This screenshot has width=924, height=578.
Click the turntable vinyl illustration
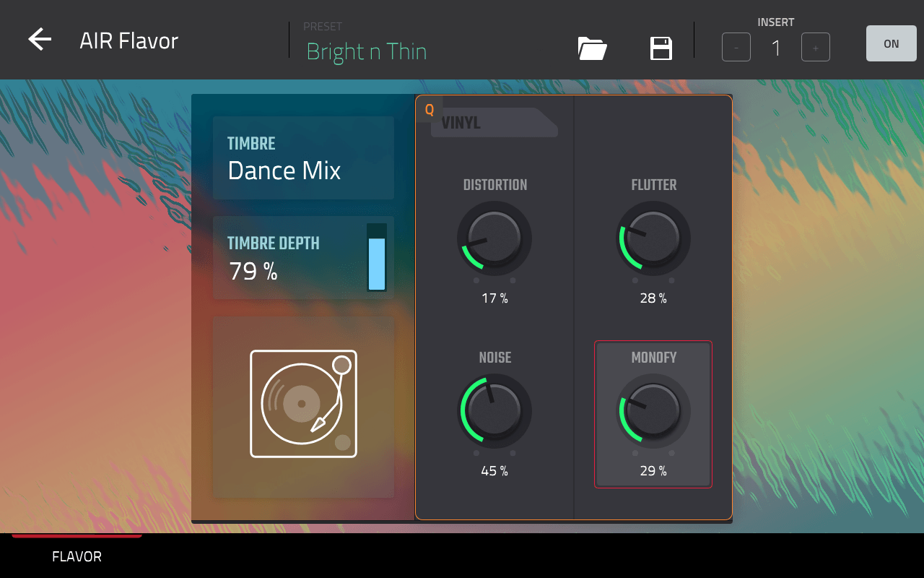pos(303,405)
